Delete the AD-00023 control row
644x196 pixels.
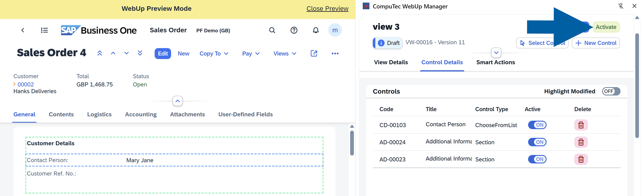(x=581, y=159)
